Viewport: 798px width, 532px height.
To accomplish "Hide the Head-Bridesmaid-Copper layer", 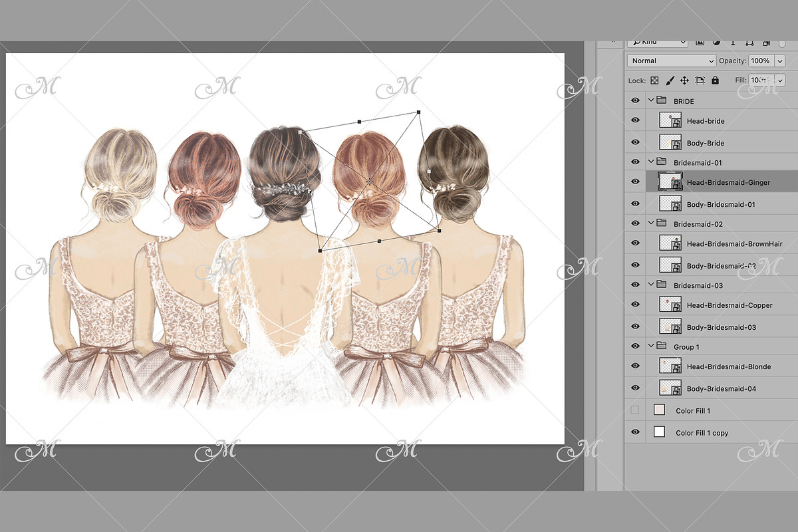I will click(635, 305).
